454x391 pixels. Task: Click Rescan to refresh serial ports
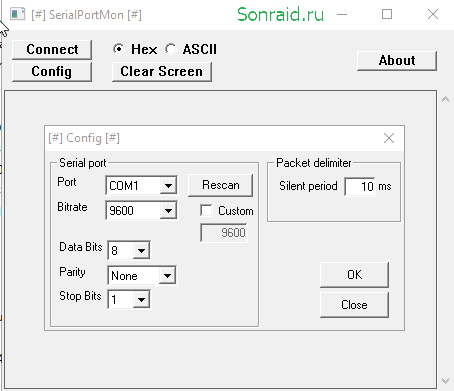tap(221, 185)
